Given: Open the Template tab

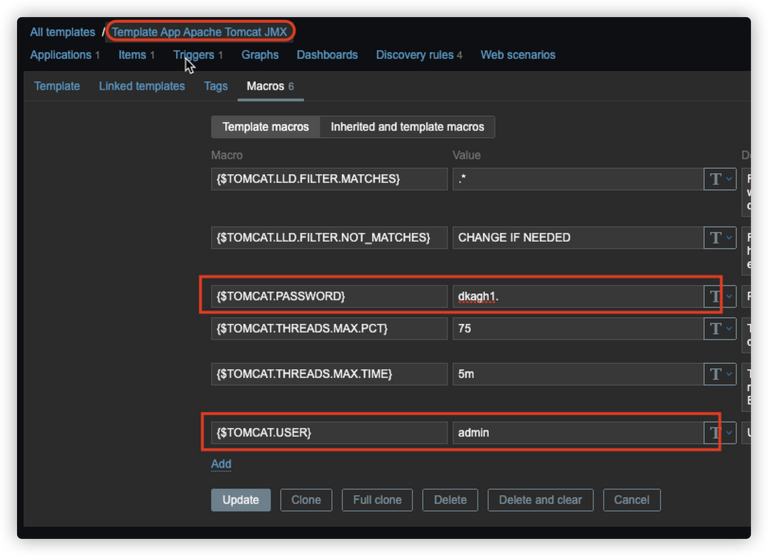Looking at the screenshot, I should 57,86.
